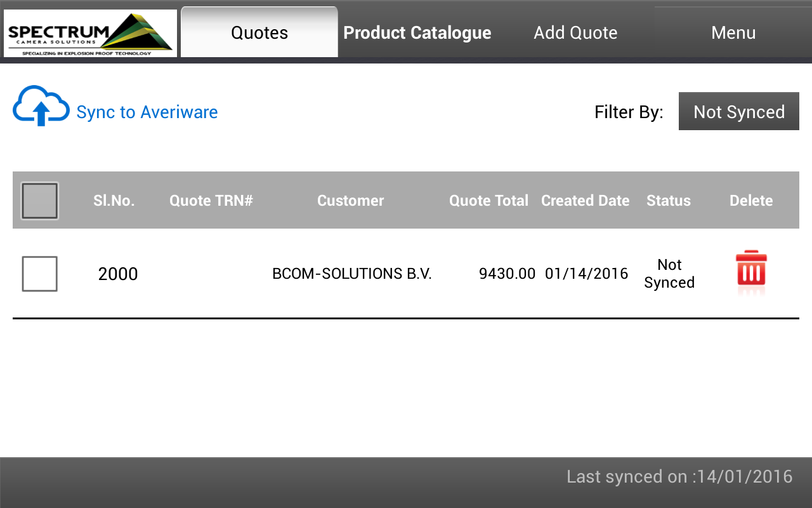The height and width of the screenshot is (508, 812).
Task: Open the Not Synced filter dropdown
Action: click(x=739, y=112)
